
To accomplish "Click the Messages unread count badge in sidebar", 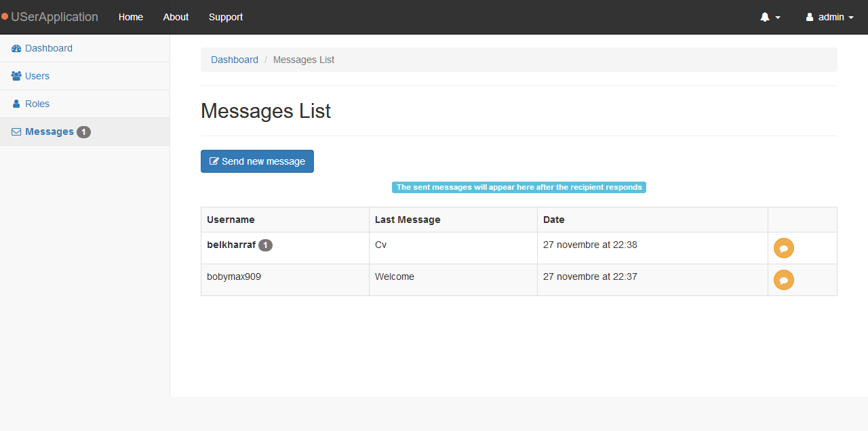I will pyautogui.click(x=83, y=132).
